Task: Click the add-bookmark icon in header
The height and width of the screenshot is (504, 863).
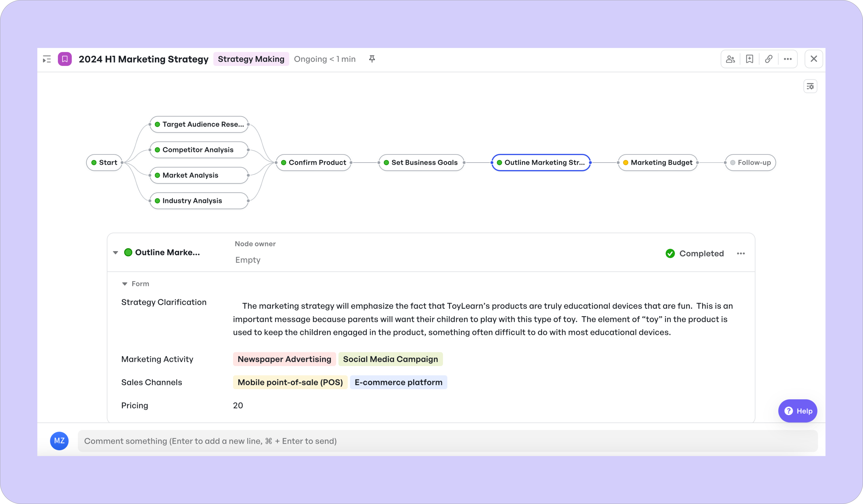Action: point(750,59)
